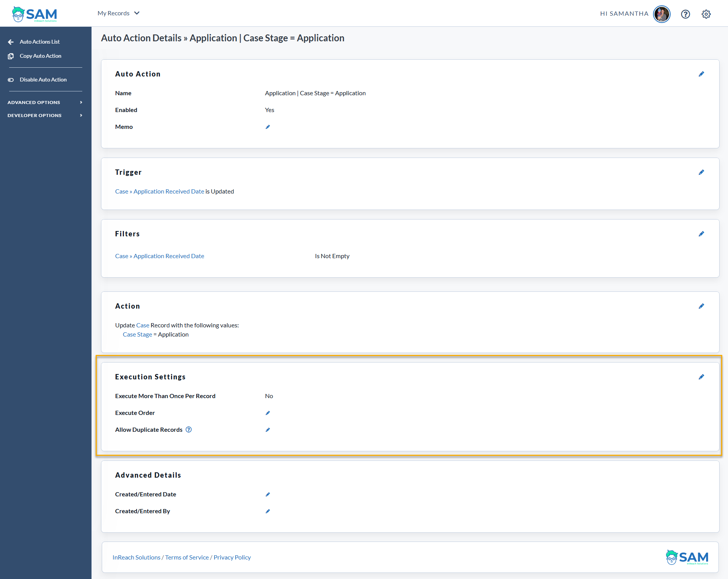Image resolution: width=728 pixels, height=579 pixels.
Task: Click the Auto Action Details page heading
Action: coord(223,38)
